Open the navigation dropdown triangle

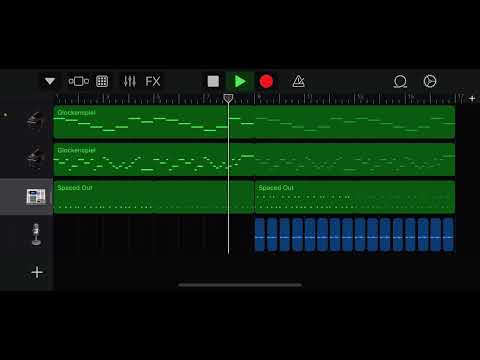point(50,81)
